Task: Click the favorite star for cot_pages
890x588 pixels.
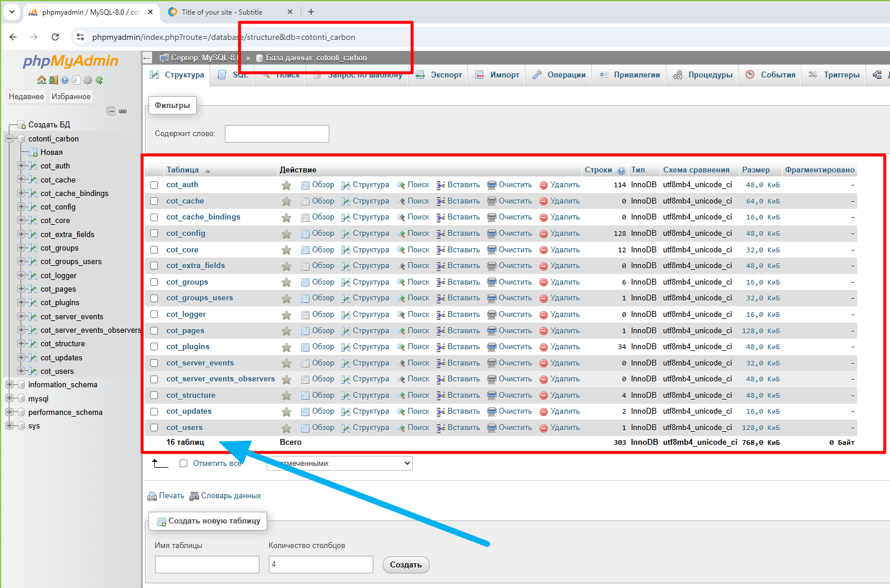Action: (x=286, y=332)
